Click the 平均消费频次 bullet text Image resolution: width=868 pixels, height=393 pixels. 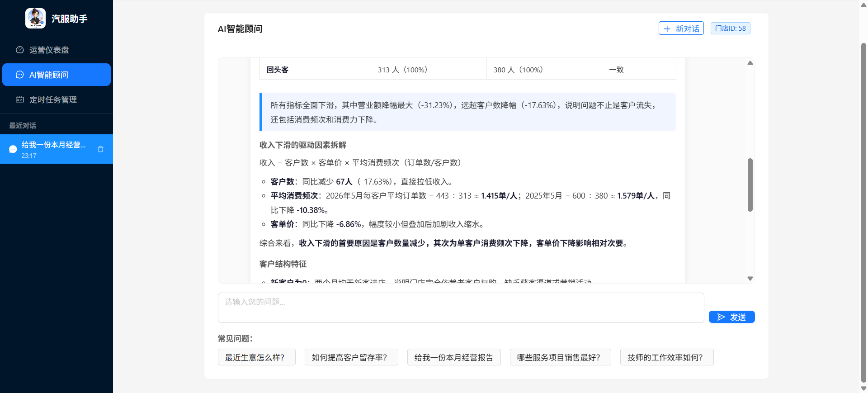pyautogui.click(x=471, y=203)
